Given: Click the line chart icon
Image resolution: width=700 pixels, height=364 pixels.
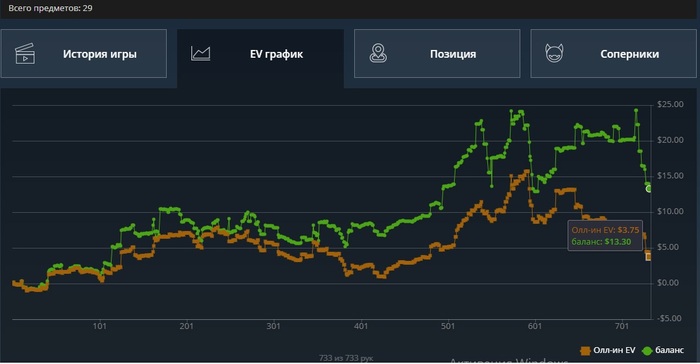Looking at the screenshot, I should [200, 54].
